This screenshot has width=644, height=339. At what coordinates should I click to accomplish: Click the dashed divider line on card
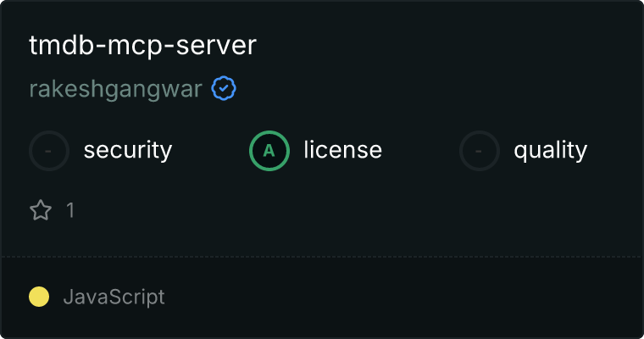[322, 257]
